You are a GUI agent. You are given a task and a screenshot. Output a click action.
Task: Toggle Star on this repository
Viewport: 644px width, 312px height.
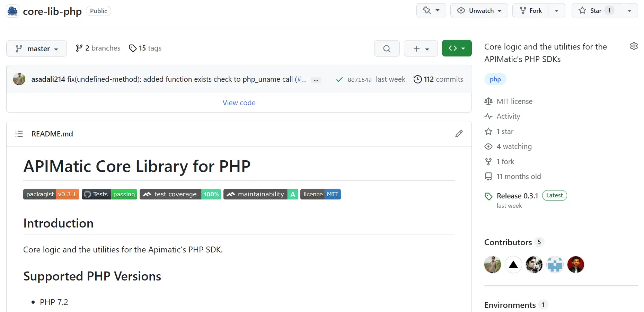(596, 10)
